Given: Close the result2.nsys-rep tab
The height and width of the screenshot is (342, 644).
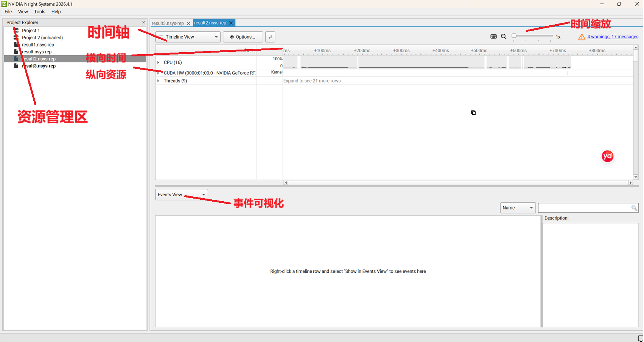Looking at the screenshot, I should pyautogui.click(x=231, y=23).
